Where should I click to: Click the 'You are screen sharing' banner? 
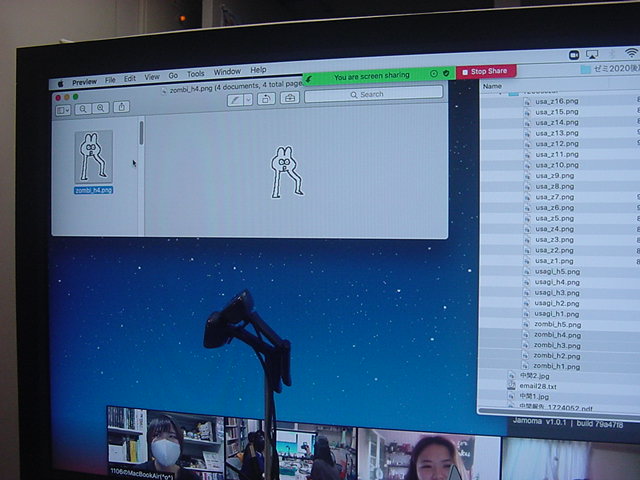(x=371, y=76)
